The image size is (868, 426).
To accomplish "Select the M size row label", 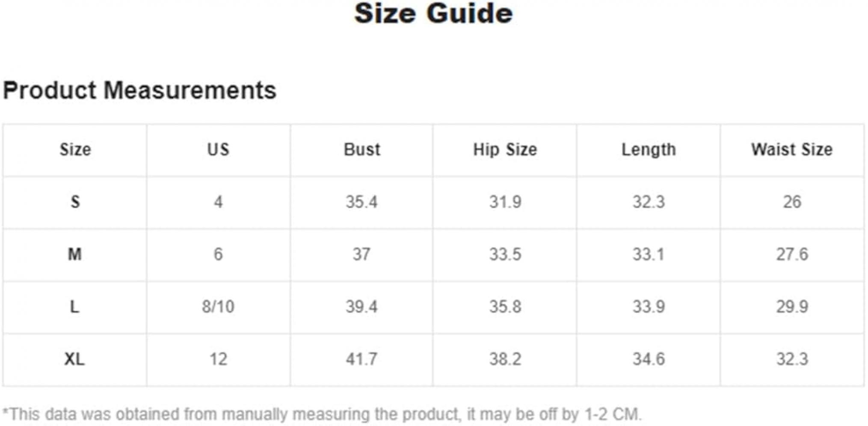I will click(75, 254).
